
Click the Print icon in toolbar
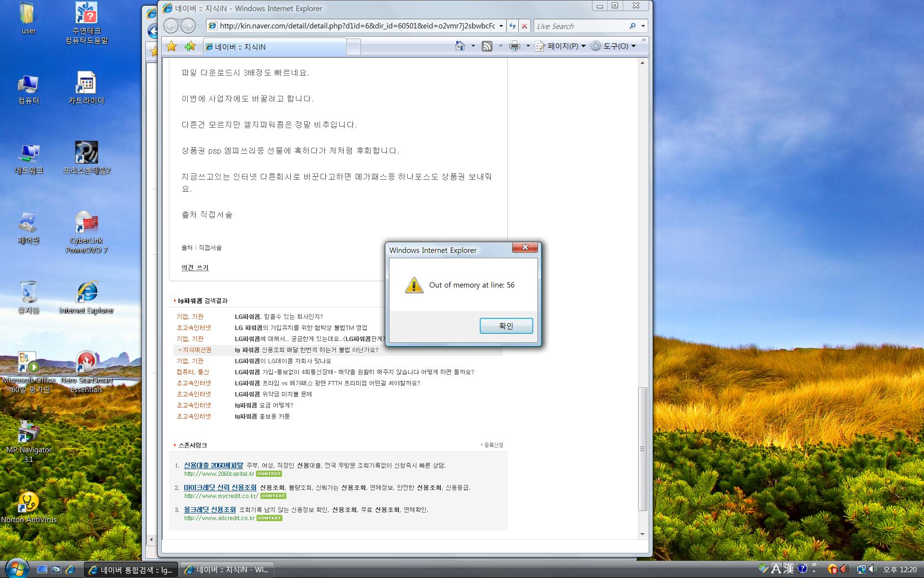click(514, 46)
